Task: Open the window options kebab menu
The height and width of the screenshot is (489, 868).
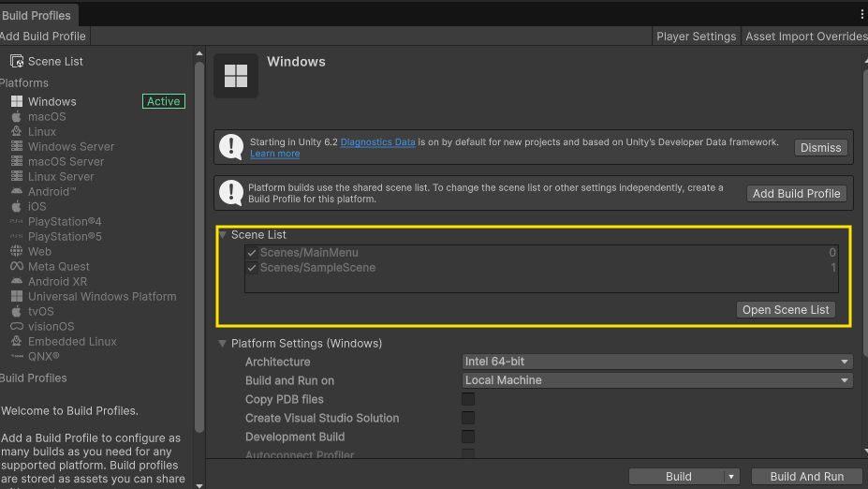Action: (861, 15)
